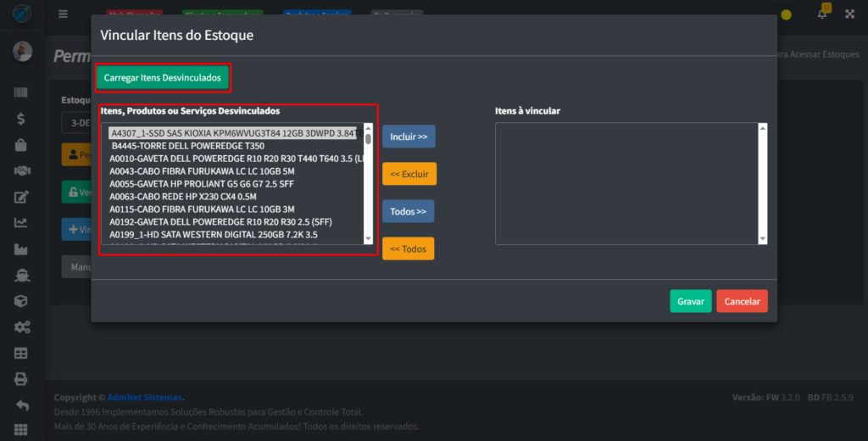The width and height of the screenshot is (868, 441).
Task: Toggle the hamburger menu button
Action: pyautogui.click(x=63, y=14)
